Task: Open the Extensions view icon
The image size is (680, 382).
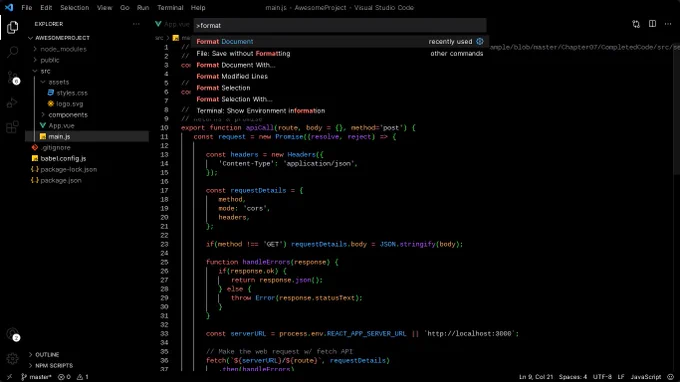Action: point(13,127)
